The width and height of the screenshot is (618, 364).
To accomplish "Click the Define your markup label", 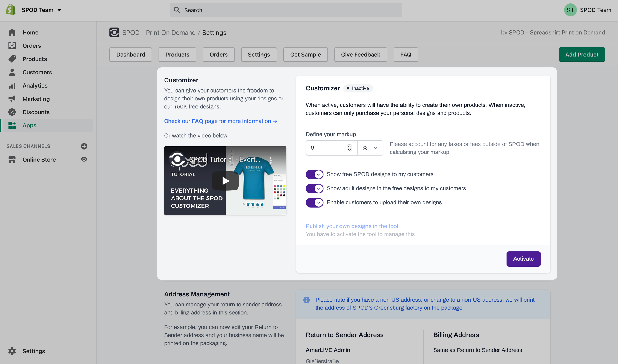I will [x=331, y=134].
